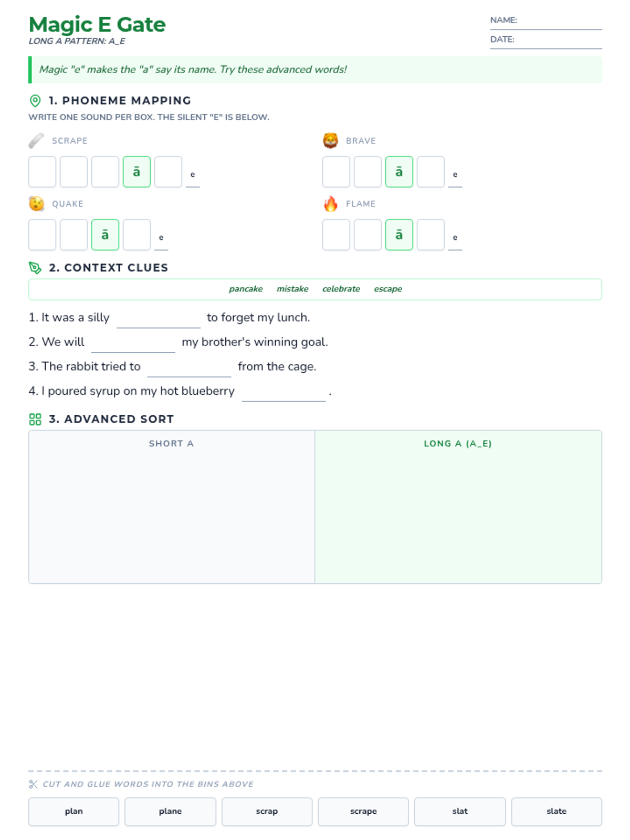Click the 'slate' word card
The height and width of the screenshot is (840, 630).
[x=556, y=812]
